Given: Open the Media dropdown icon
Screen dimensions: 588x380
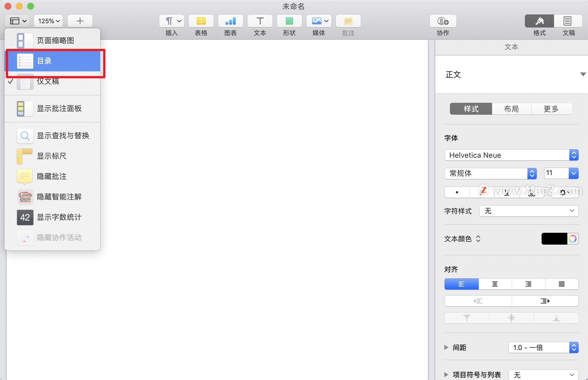Looking at the screenshot, I should 319,21.
